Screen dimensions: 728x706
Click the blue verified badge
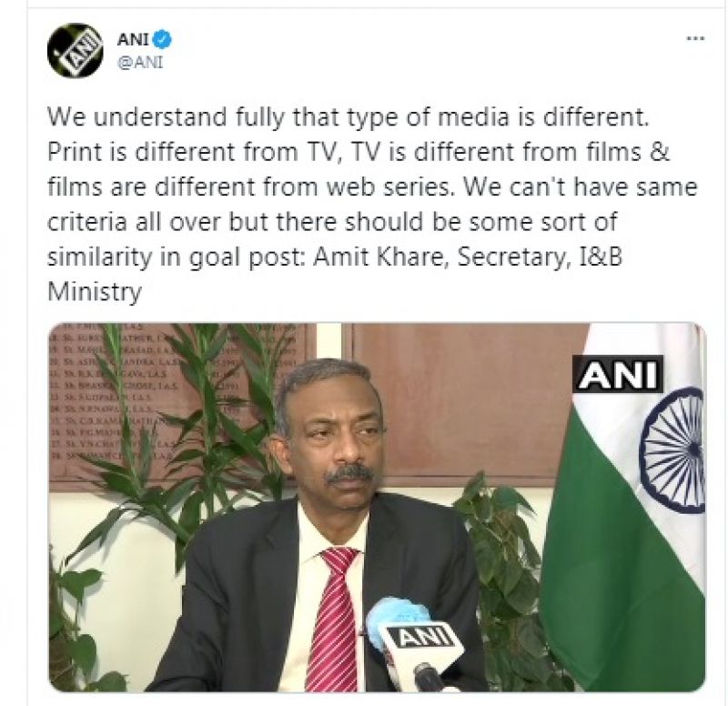163,40
